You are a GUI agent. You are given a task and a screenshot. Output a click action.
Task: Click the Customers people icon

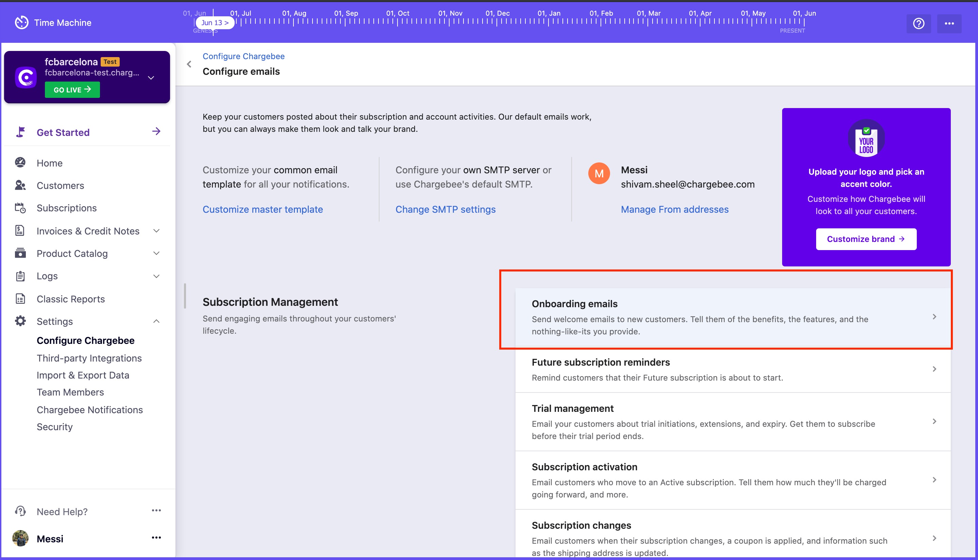(20, 186)
